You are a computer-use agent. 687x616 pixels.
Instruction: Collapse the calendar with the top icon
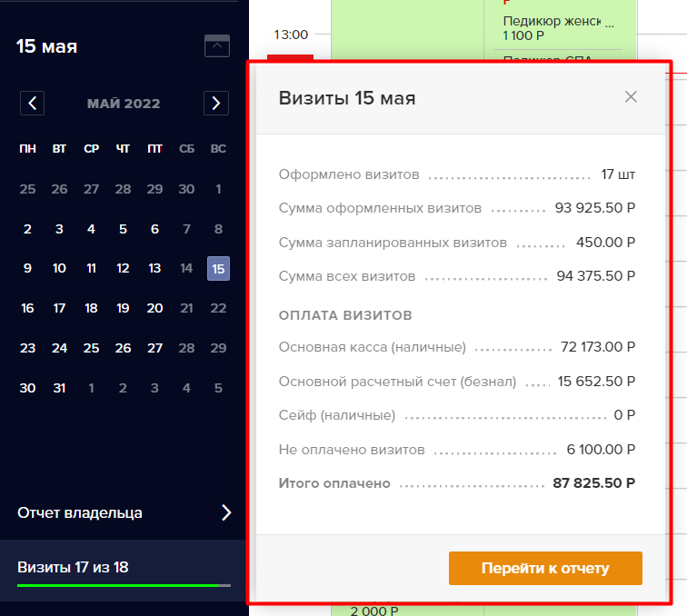pyautogui.click(x=217, y=45)
